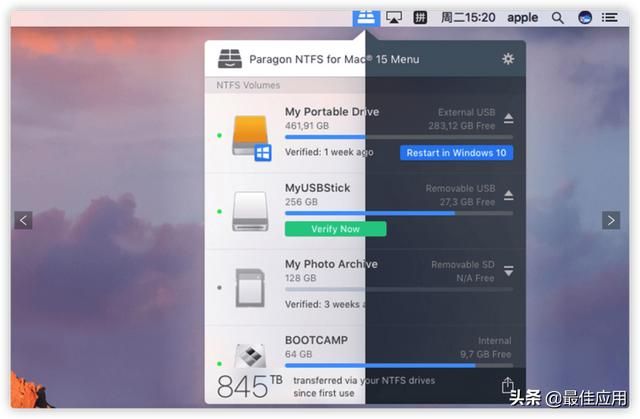
Task: Click the 9,7 GB Free label
Action: 486,354
